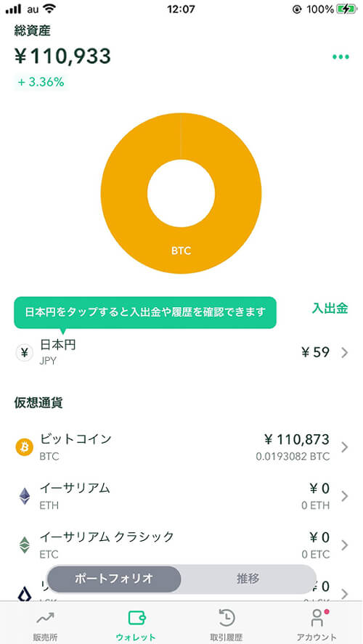Screen dimensions: 363x644
Task: Tap the Ethereum diamond icon
Action: [x=25, y=496]
